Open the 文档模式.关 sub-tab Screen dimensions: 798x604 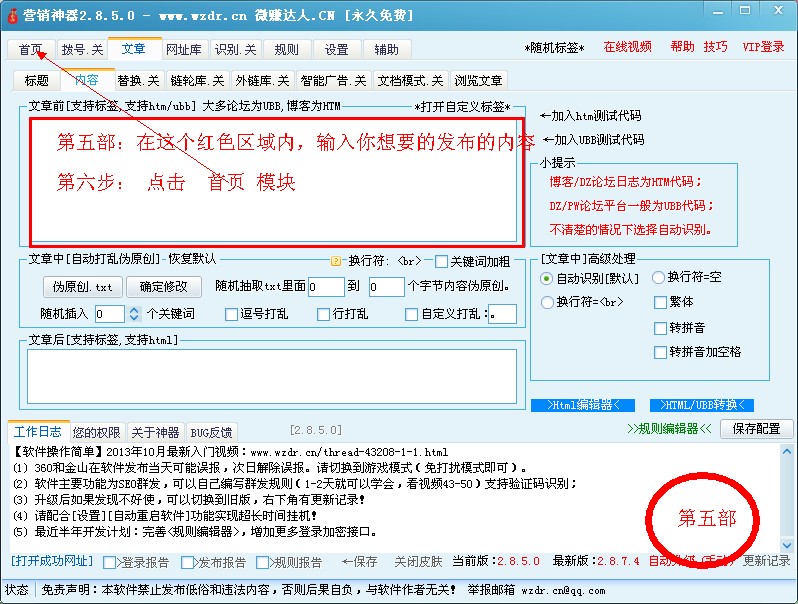[x=410, y=80]
